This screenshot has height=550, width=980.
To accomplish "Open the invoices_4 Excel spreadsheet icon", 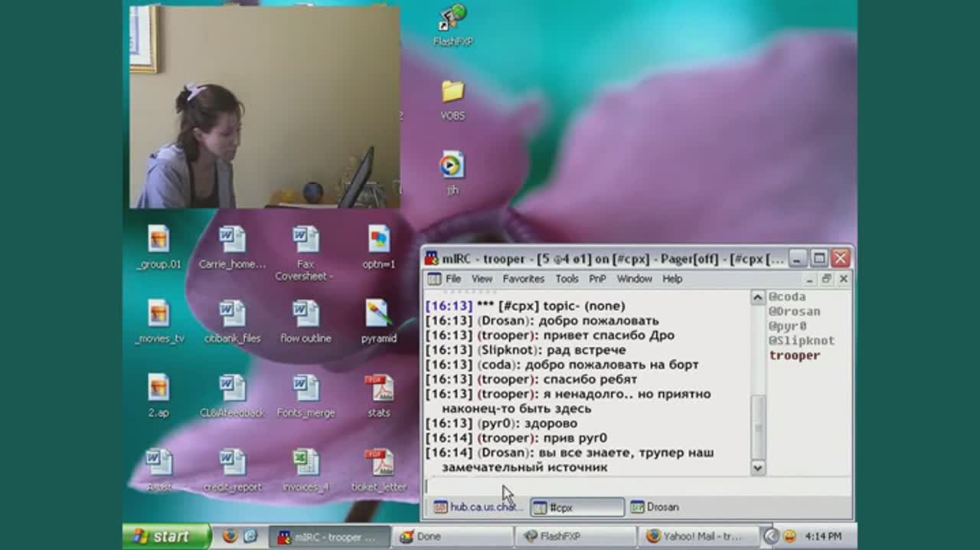I will tap(305, 463).
